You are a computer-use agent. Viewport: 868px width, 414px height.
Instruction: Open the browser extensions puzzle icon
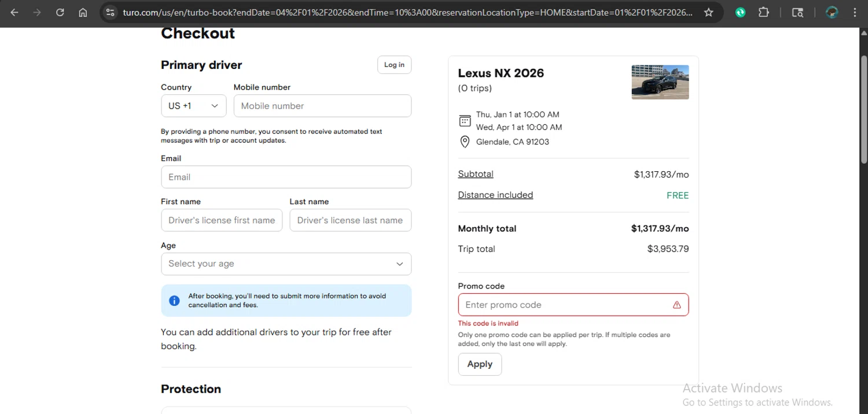764,12
